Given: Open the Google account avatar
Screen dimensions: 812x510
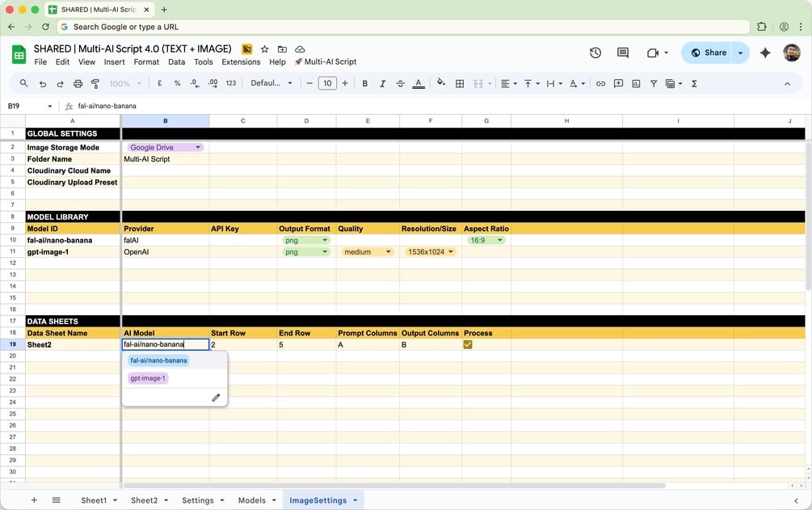Looking at the screenshot, I should 791,53.
